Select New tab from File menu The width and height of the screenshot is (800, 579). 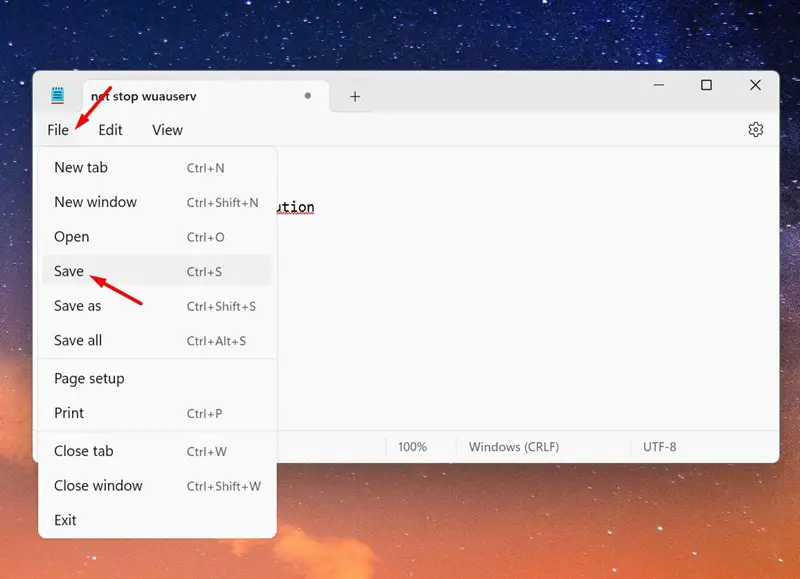(x=157, y=167)
